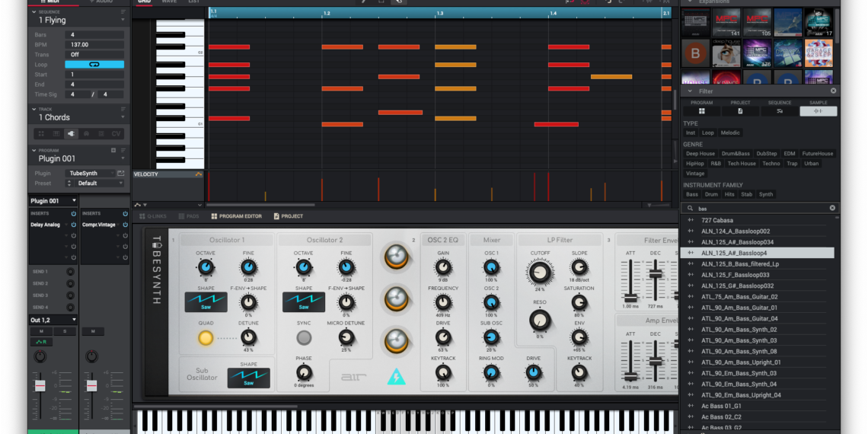Open the Plugin TubeSynth dropdown
Screen dimensions: 868x434
pos(91,174)
